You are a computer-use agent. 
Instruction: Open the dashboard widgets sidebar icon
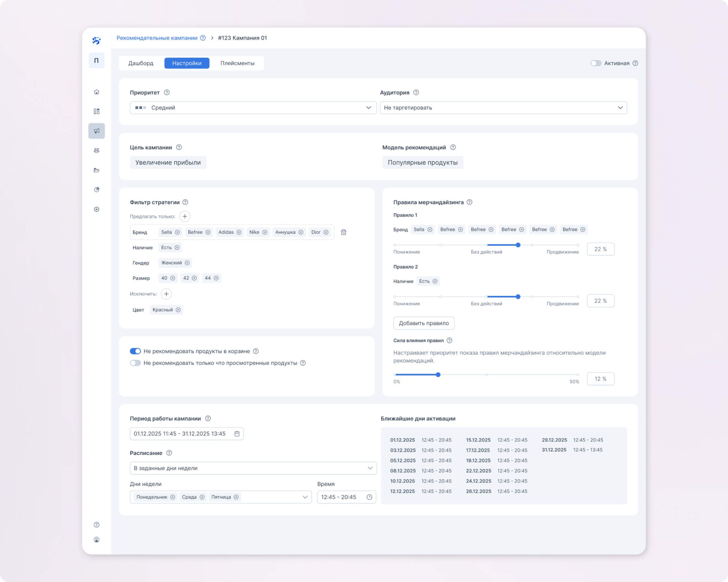96,111
